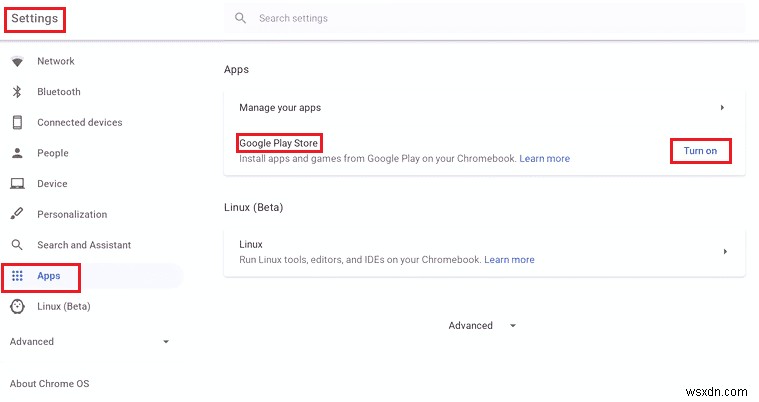This screenshot has height=402, width=759.
Task: Click the Search and Assistant magnifier icon
Action: point(17,245)
